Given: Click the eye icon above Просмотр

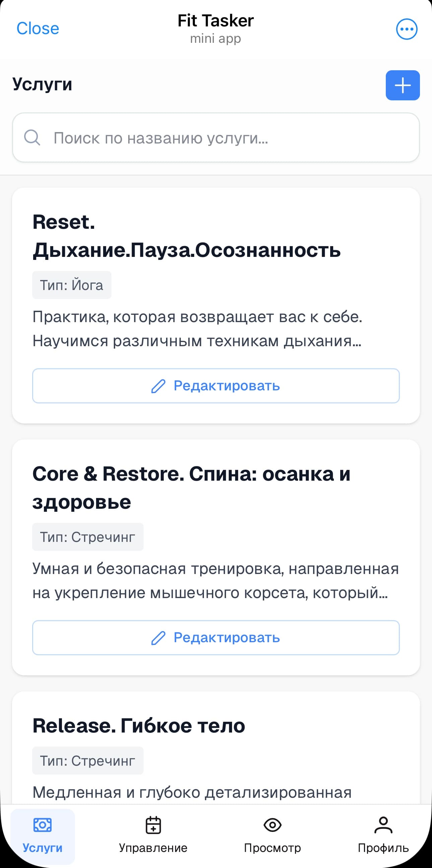Looking at the screenshot, I should click(x=272, y=825).
